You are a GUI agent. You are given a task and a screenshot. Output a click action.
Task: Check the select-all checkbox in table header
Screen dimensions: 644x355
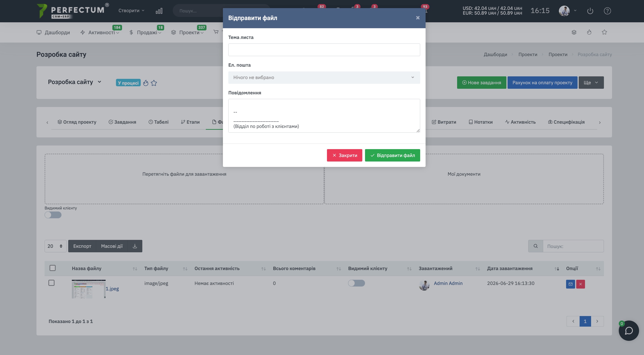click(x=52, y=268)
